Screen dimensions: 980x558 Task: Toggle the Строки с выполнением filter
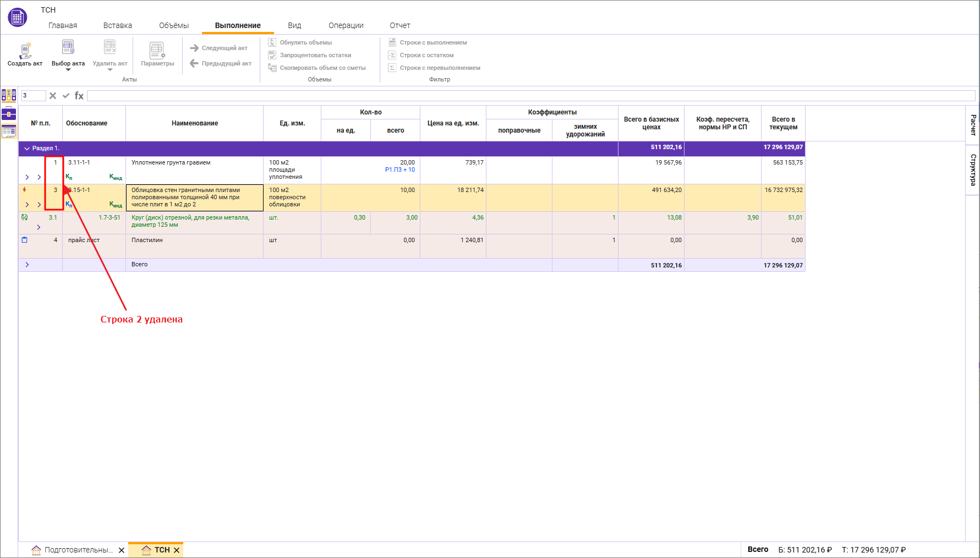click(428, 42)
